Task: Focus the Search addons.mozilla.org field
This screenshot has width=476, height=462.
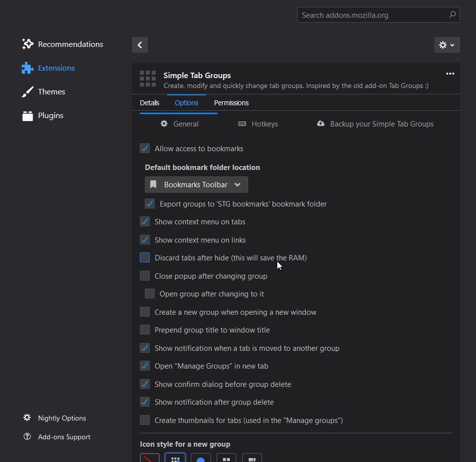Action: (x=378, y=15)
